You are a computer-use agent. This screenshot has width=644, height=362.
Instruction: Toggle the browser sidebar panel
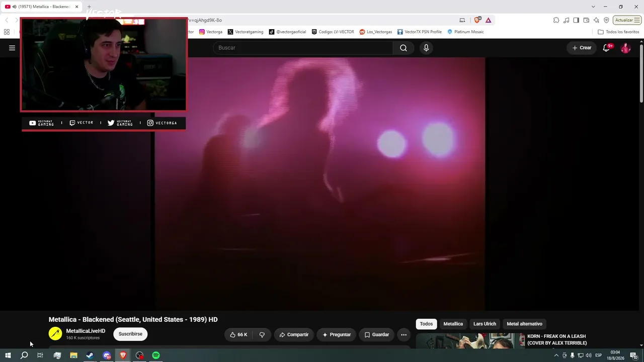coord(576,20)
